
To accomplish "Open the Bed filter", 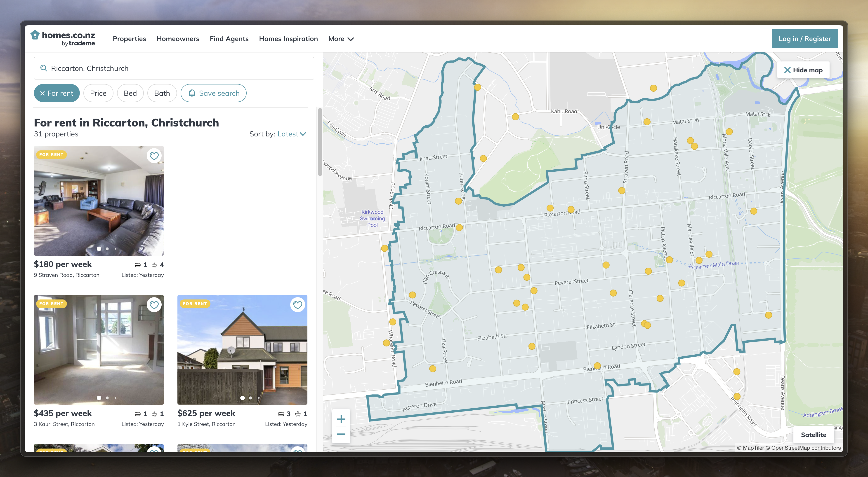I will click(130, 93).
